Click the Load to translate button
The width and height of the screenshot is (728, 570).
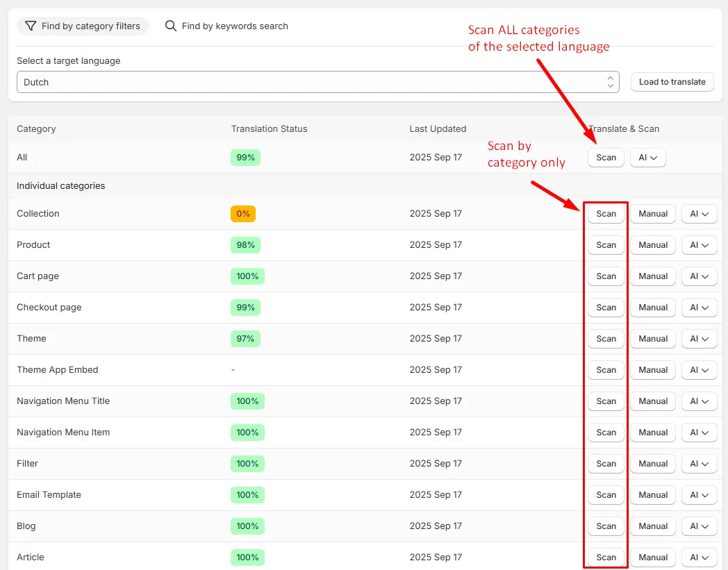click(672, 82)
